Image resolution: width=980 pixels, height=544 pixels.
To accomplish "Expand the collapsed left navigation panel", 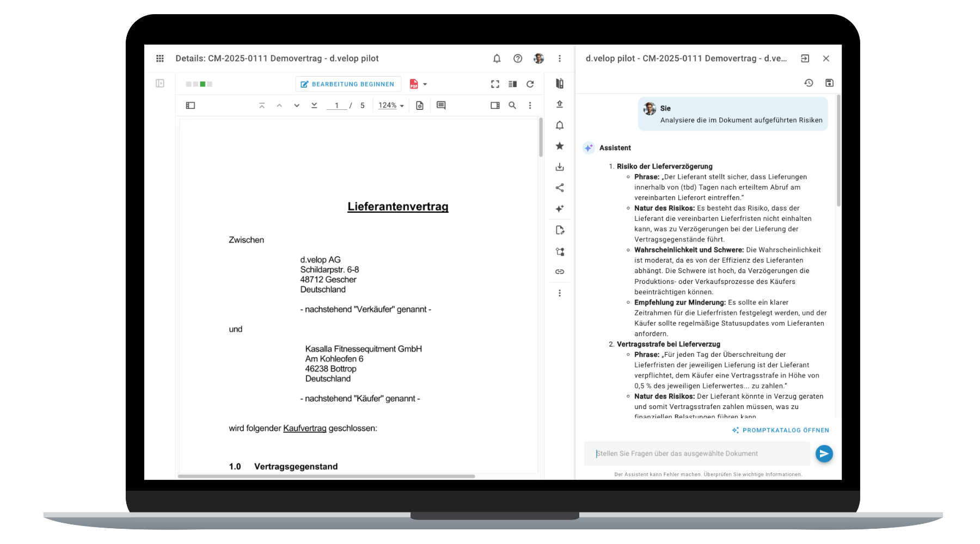I will [160, 83].
